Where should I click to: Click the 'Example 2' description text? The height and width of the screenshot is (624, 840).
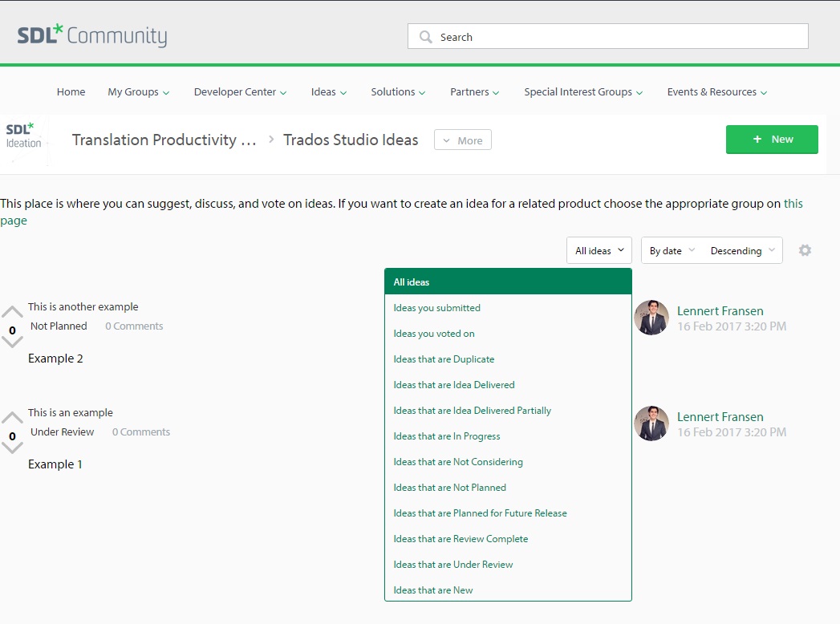55,359
